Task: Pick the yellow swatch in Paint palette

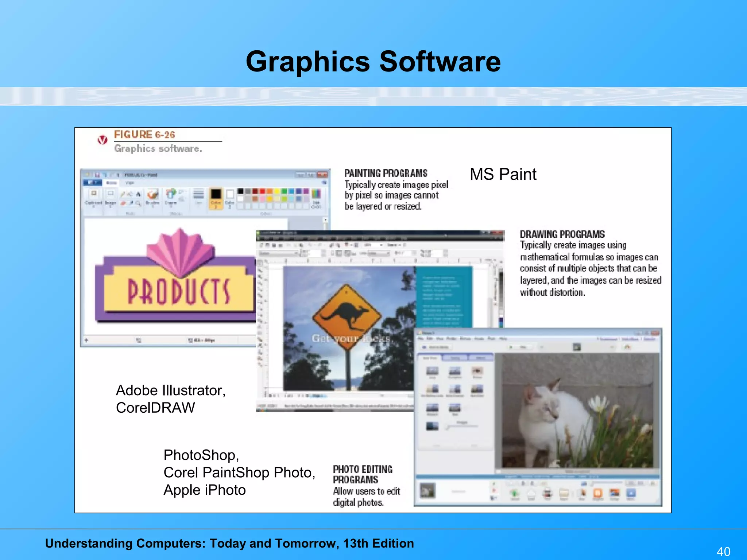Action: [x=277, y=191]
